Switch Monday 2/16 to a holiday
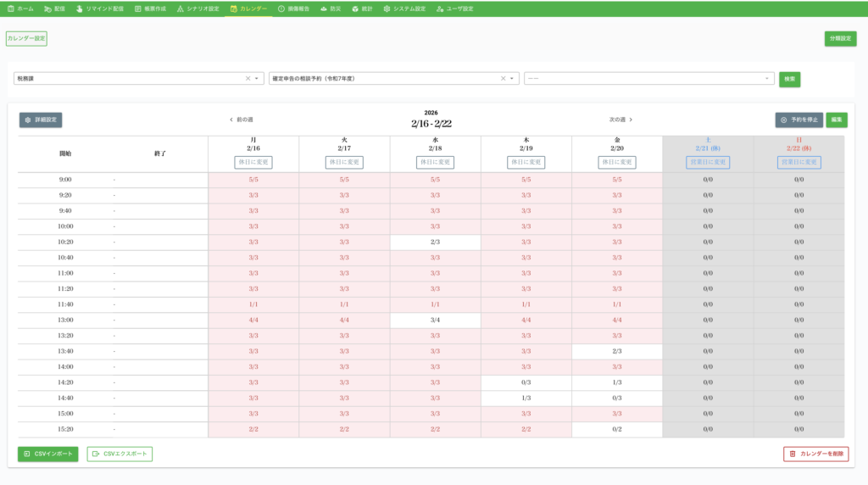The width and height of the screenshot is (868, 485). [x=253, y=162]
